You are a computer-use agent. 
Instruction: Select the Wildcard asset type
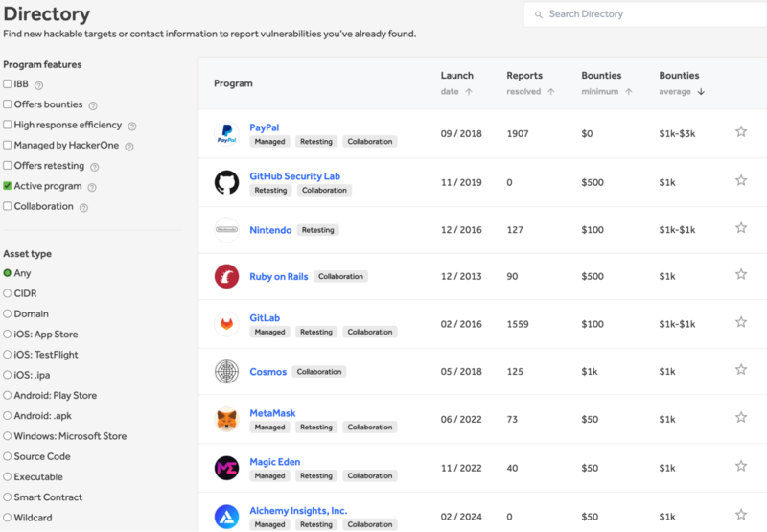coord(8,518)
